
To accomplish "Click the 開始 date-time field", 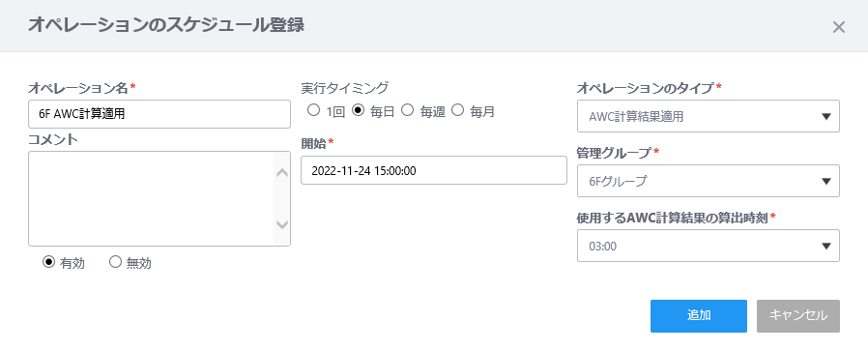I will tap(434, 170).
